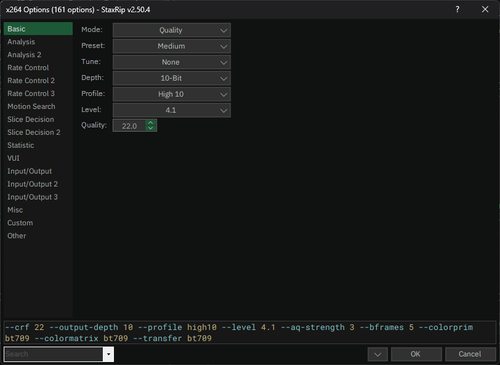The width and height of the screenshot is (500, 365).
Task: Open Input/Output options
Action: [x=38, y=171]
